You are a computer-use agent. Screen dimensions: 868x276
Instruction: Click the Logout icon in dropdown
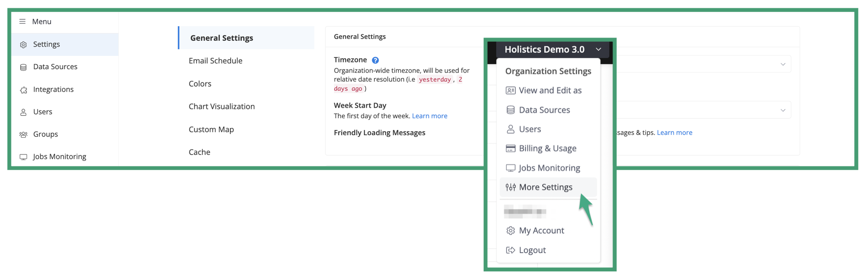pos(511,250)
